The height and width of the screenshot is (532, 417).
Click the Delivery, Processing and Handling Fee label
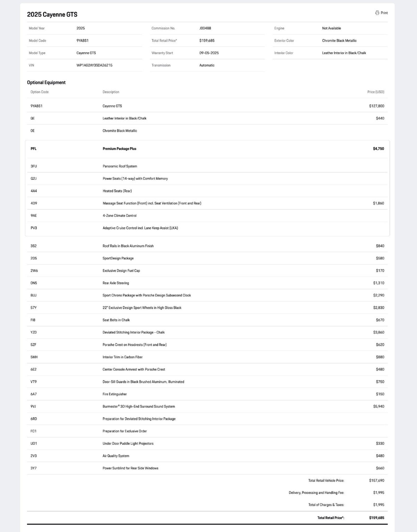(x=316, y=493)
